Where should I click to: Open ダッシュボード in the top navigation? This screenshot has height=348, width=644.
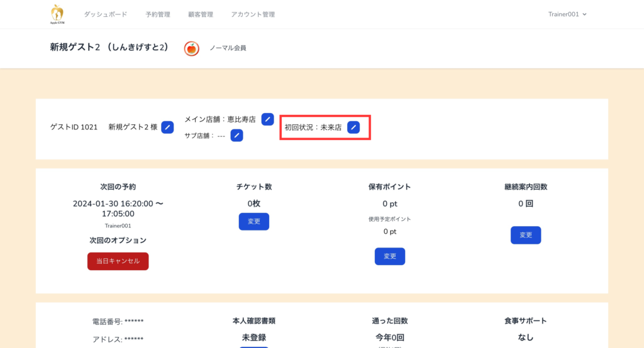tap(105, 14)
